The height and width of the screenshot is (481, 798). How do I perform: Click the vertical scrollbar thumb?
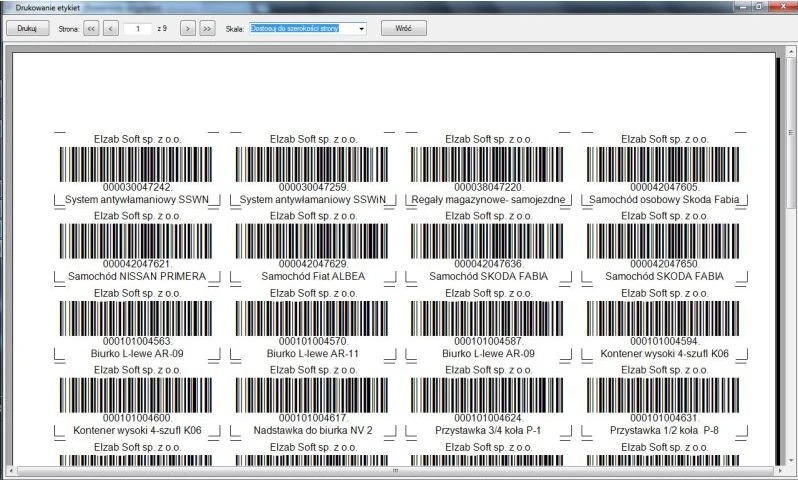coord(791,133)
